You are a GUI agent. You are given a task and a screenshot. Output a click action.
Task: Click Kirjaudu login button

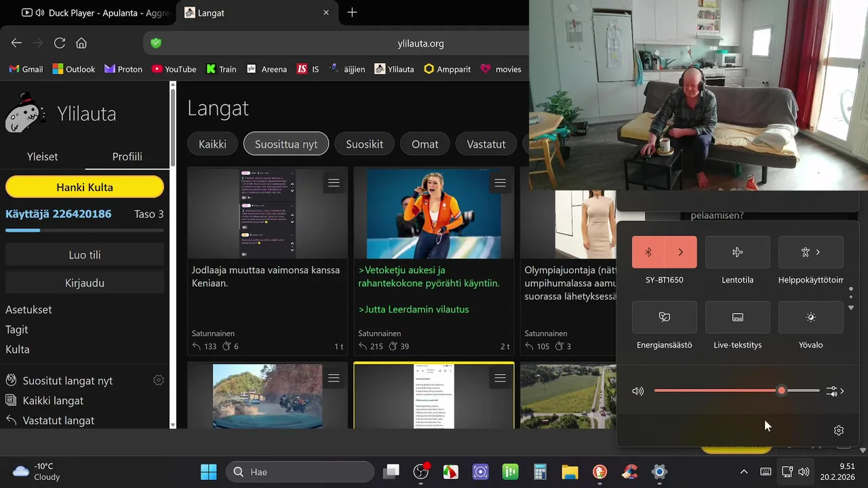[x=85, y=283]
